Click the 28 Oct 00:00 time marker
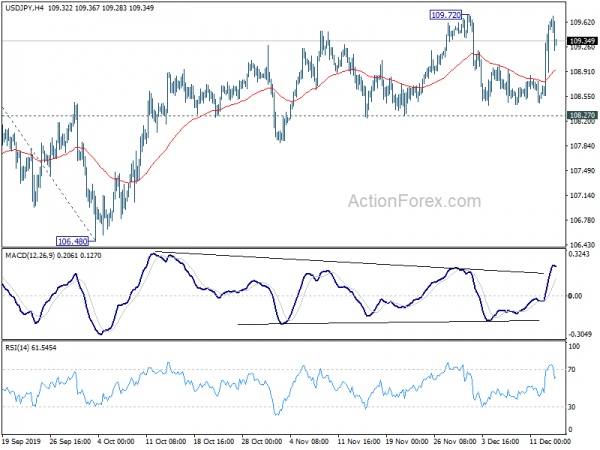Screen dimensions: 600x450 click(x=262, y=441)
